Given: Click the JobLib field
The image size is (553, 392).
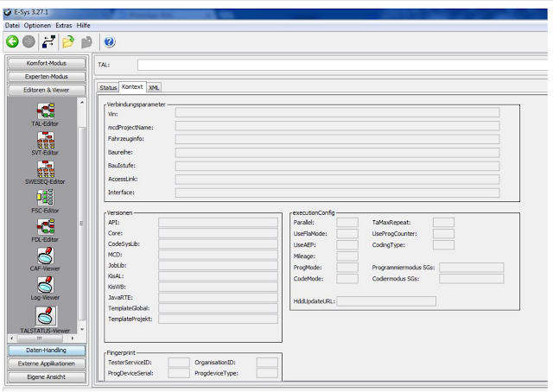Looking at the screenshot, I should pos(218,265).
